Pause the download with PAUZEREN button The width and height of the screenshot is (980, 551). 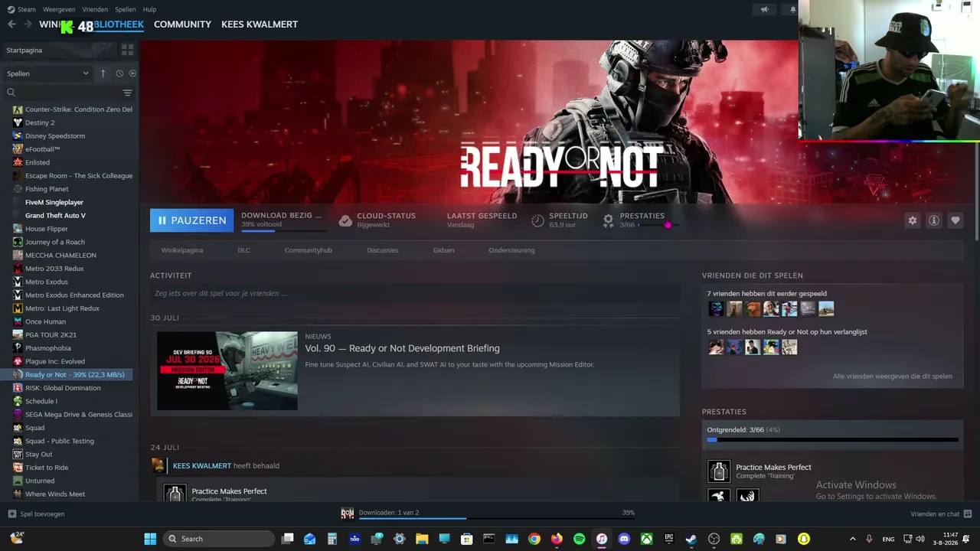[x=192, y=220]
